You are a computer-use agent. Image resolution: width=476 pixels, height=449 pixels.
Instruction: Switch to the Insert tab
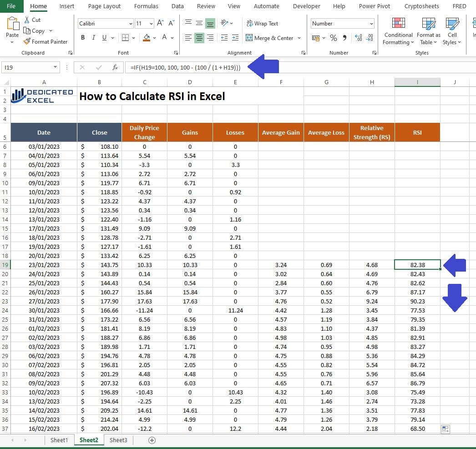tap(67, 6)
